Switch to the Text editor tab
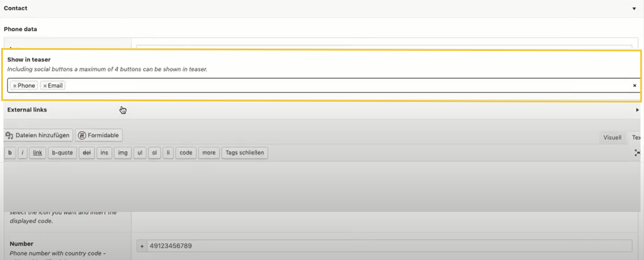 pyautogui.click(x=636, y=138)
